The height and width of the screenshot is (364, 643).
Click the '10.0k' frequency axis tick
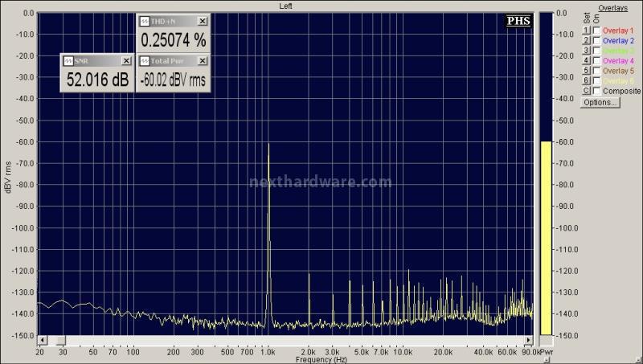click(x=403, y=352)
